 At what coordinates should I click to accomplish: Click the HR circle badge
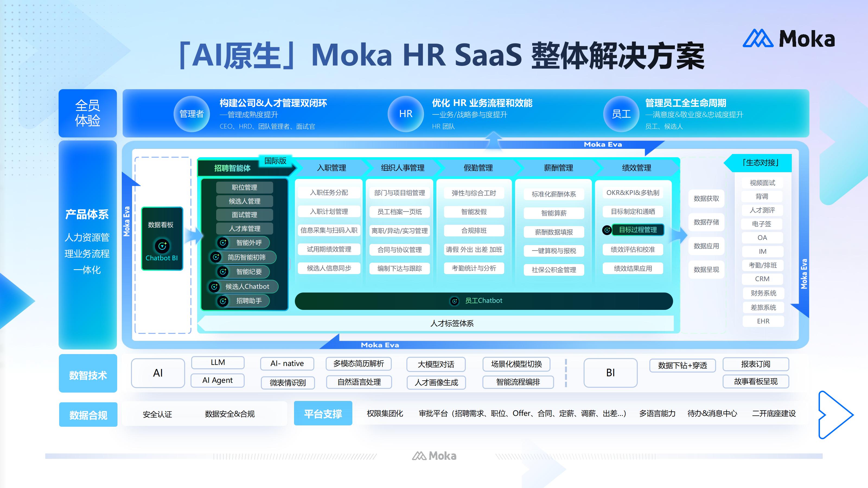(x=405, y=114)
